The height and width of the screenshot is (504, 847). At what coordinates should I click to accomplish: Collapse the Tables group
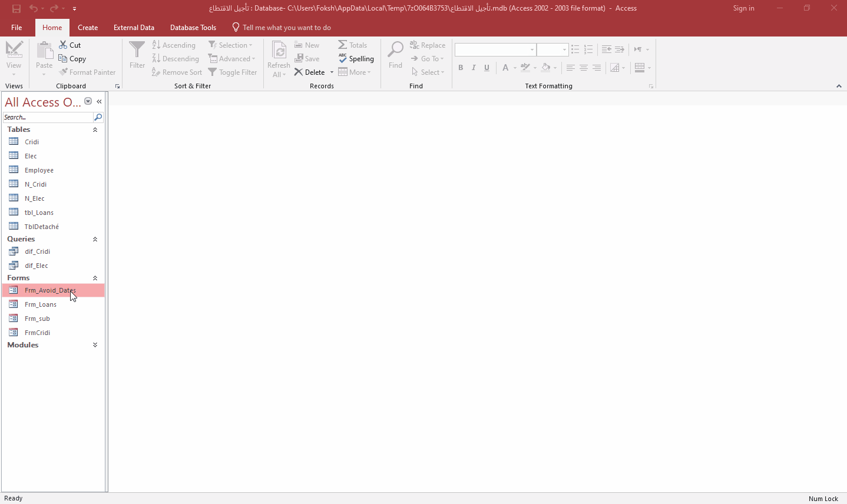pyautogui.click(x=95, y=130)
